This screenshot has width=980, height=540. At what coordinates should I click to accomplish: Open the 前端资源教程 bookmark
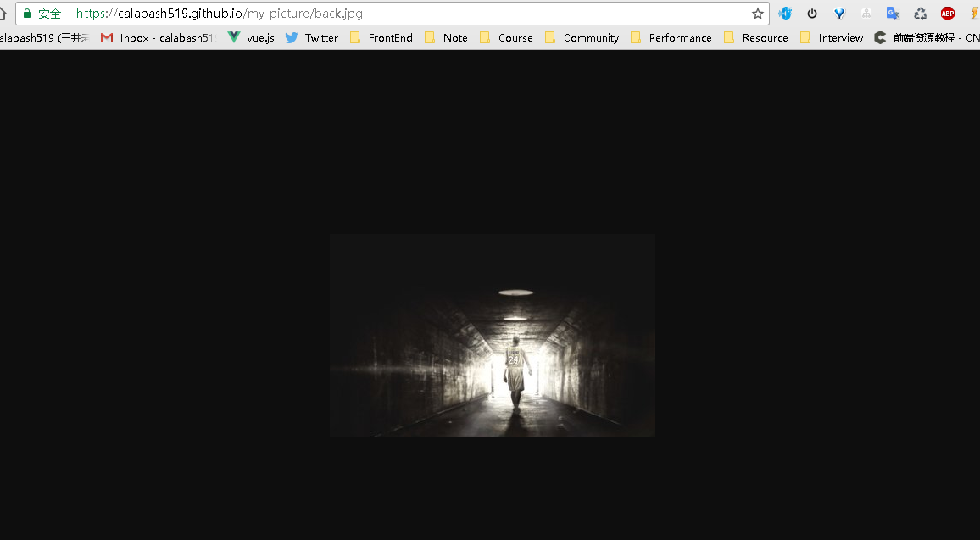[927, 38]
